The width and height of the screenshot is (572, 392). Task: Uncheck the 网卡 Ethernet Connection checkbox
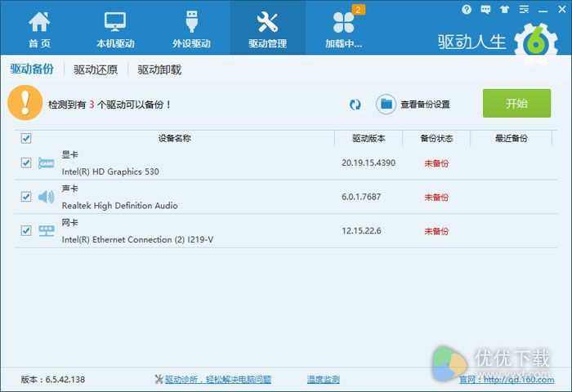click(x=26, y=230)
